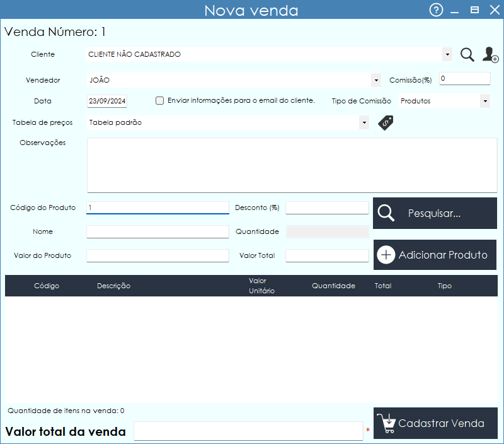Expand the Cliente dropdown
This screenshot has width=504, height=444.
click(x=447, y=55)
